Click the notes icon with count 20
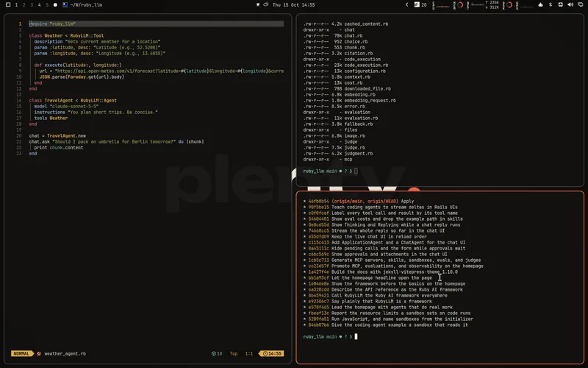This screenshot has height=368, width=588. point(420,5)
